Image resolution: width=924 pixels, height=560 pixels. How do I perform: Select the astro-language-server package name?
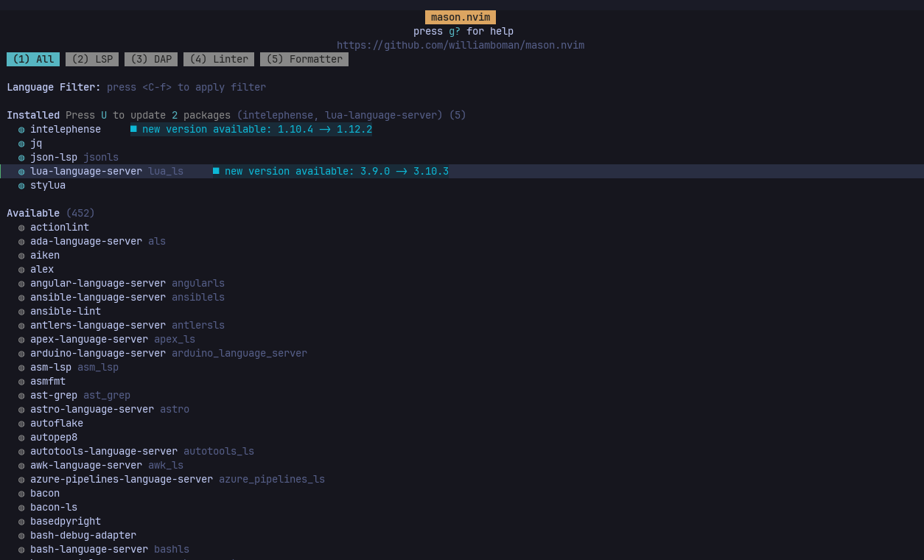92,410
